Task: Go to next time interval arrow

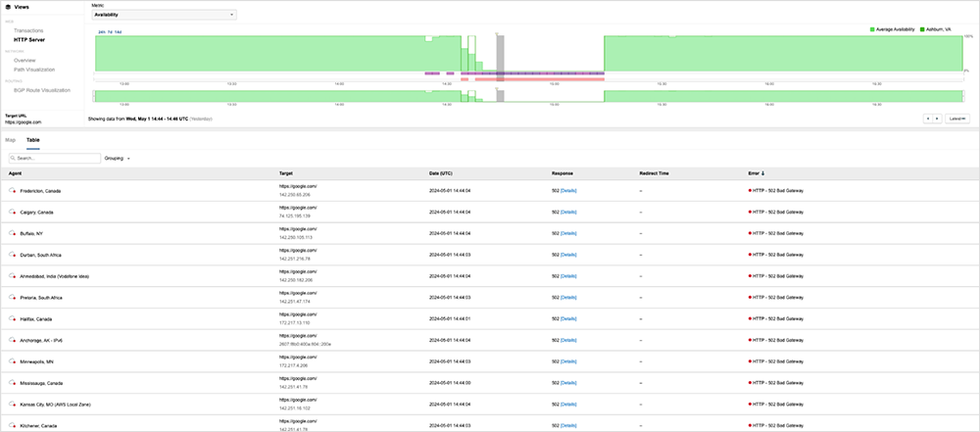Action: 938,119
